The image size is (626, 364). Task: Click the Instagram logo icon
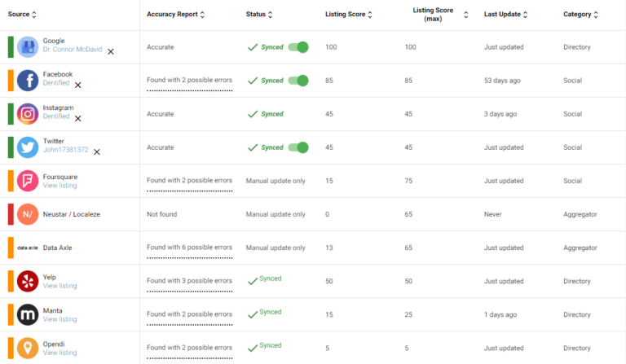28,114
